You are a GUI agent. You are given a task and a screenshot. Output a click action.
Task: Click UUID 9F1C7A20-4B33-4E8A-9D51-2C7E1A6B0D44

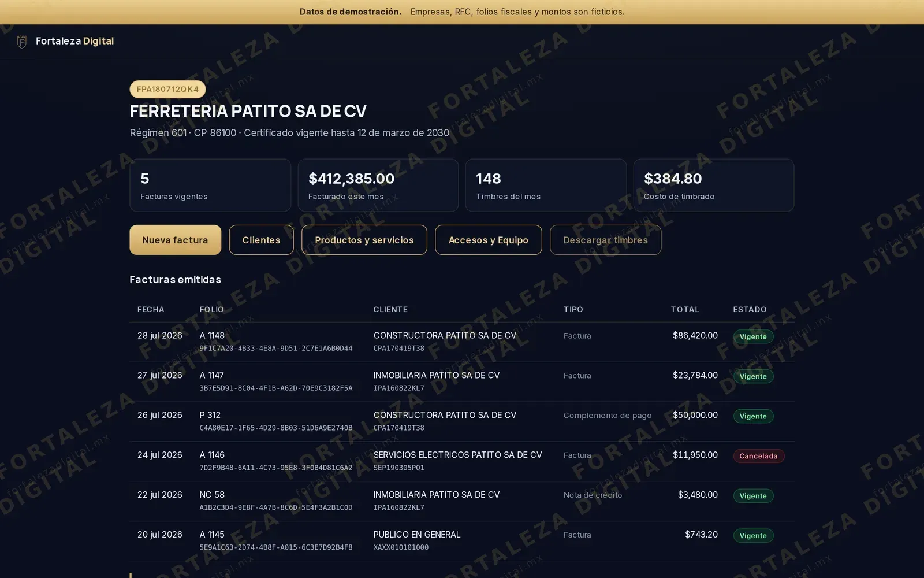(276, 349)
